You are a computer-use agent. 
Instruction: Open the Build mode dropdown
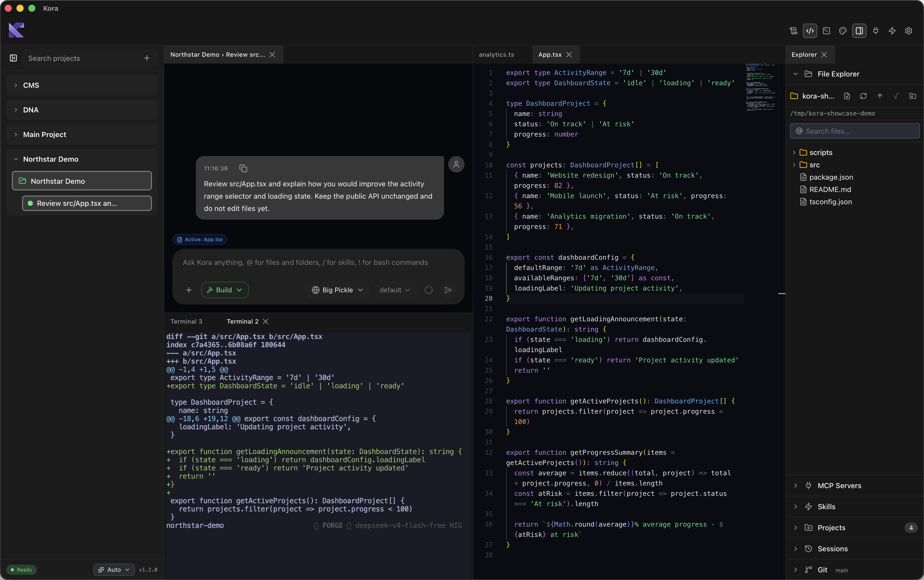[x=225, y=290]
